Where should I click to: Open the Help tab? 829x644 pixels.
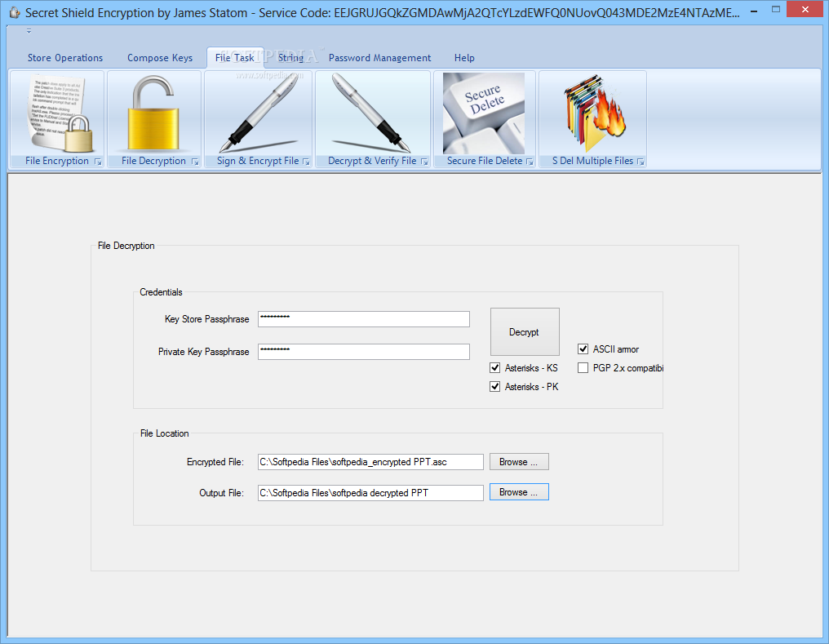[464, 58]
